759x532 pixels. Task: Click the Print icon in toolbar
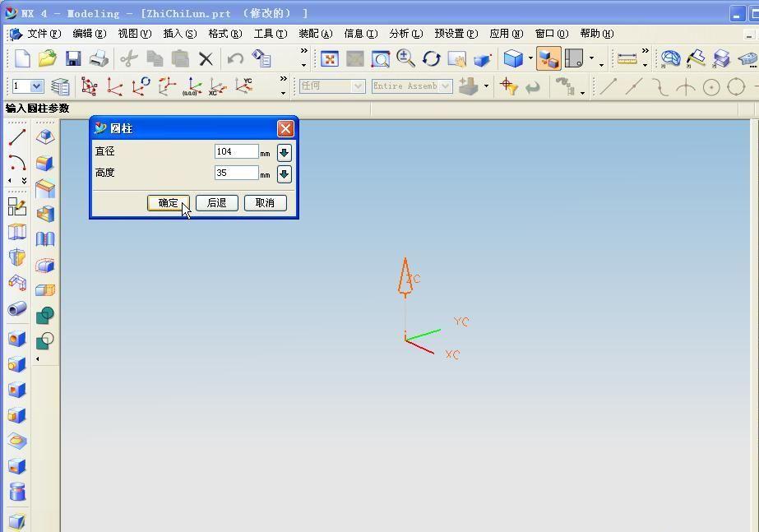click(99, 58)
